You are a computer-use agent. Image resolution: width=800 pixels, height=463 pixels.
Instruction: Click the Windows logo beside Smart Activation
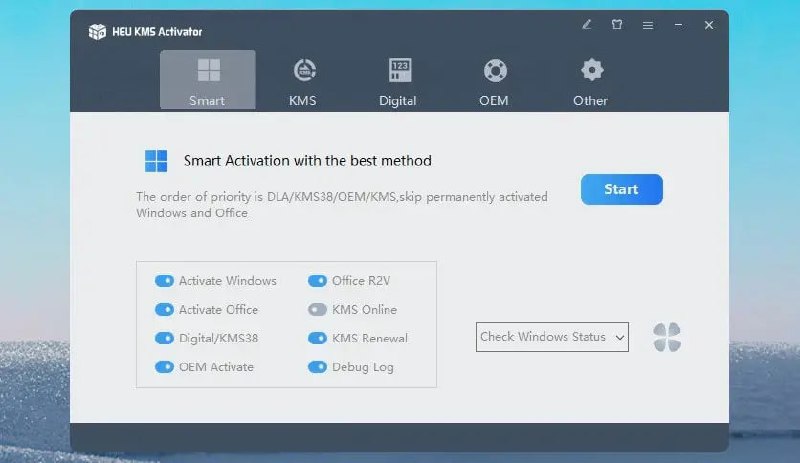click(156, 160)
